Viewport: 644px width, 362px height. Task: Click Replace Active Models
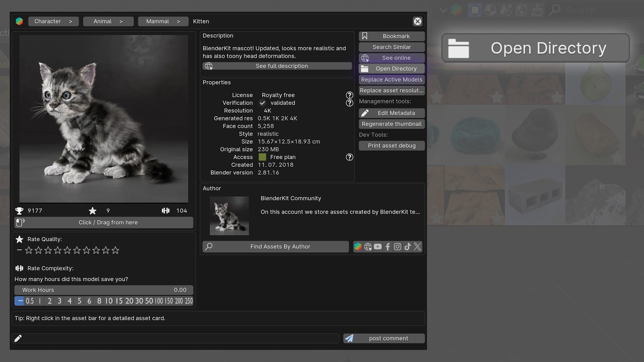[391, 79]
